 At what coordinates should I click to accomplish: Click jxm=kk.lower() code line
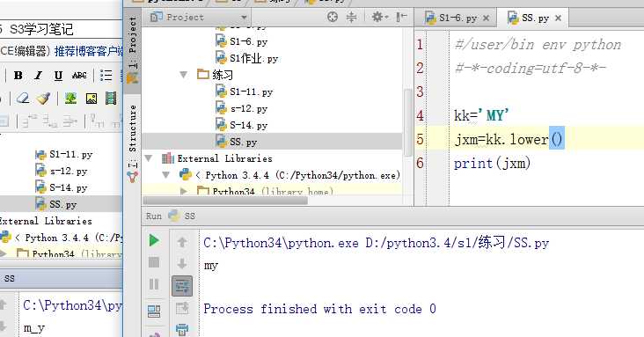[x=509, y=139]
